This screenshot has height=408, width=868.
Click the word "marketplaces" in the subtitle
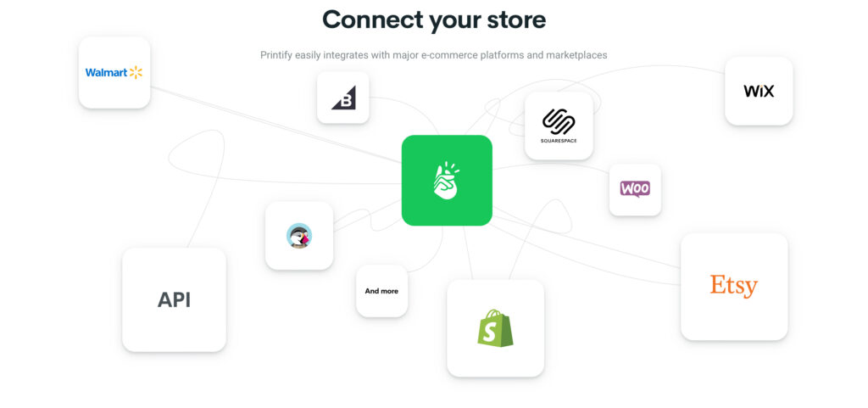pos(576,55)
